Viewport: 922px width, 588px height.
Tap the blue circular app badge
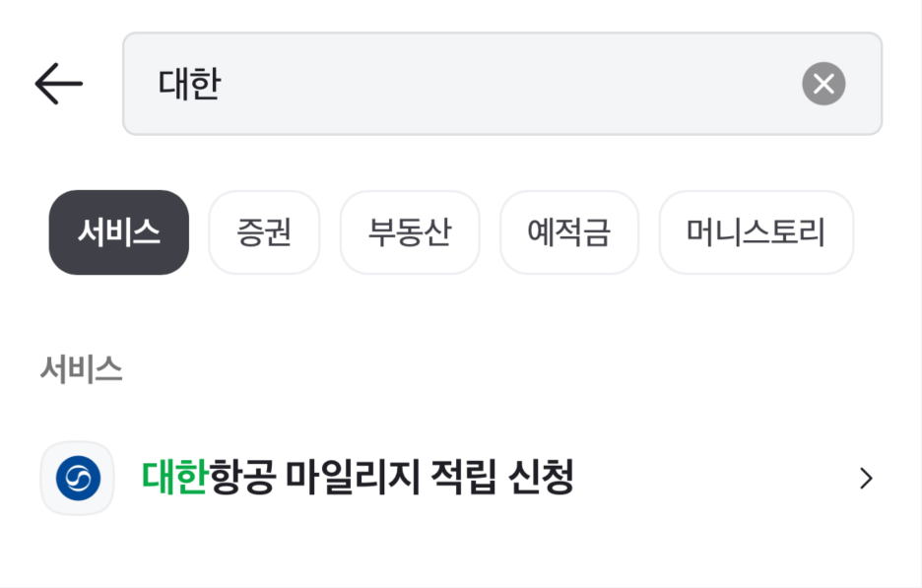[x=77, y=479]
